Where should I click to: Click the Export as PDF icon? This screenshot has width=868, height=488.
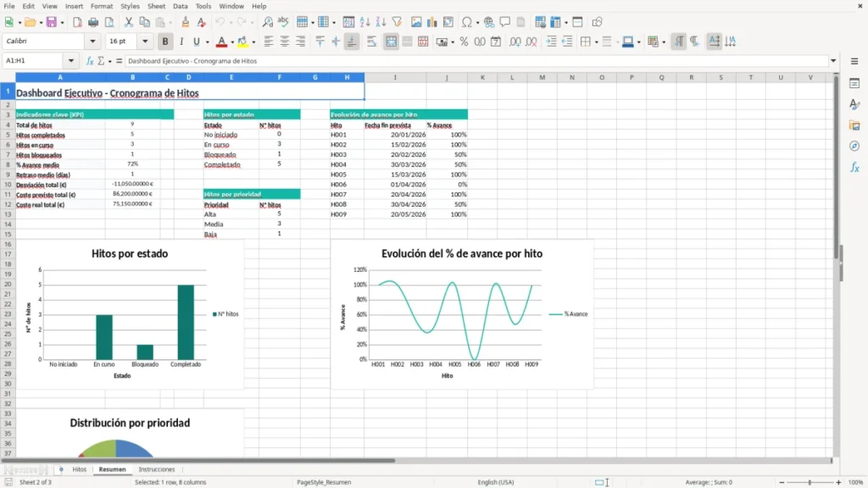(x=77, y=22)
